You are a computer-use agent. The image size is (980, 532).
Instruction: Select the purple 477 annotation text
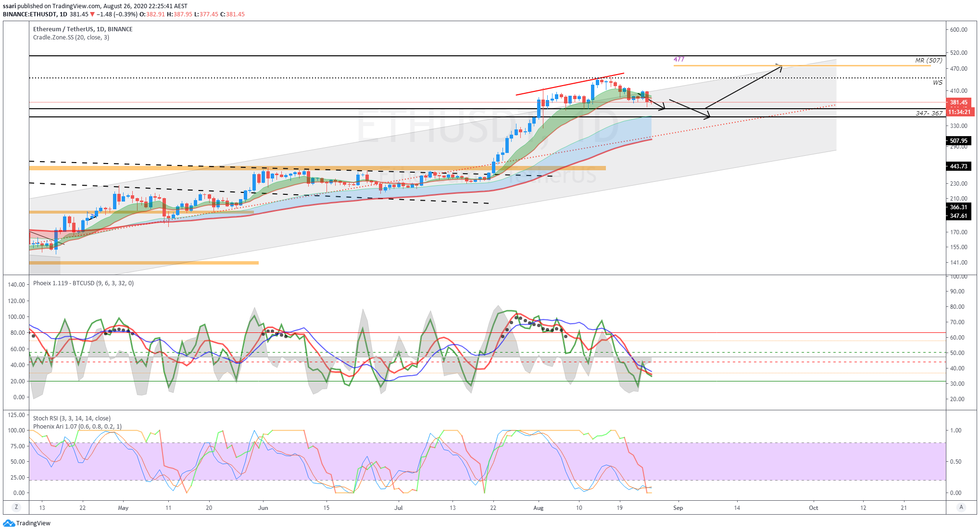(679, 59)
